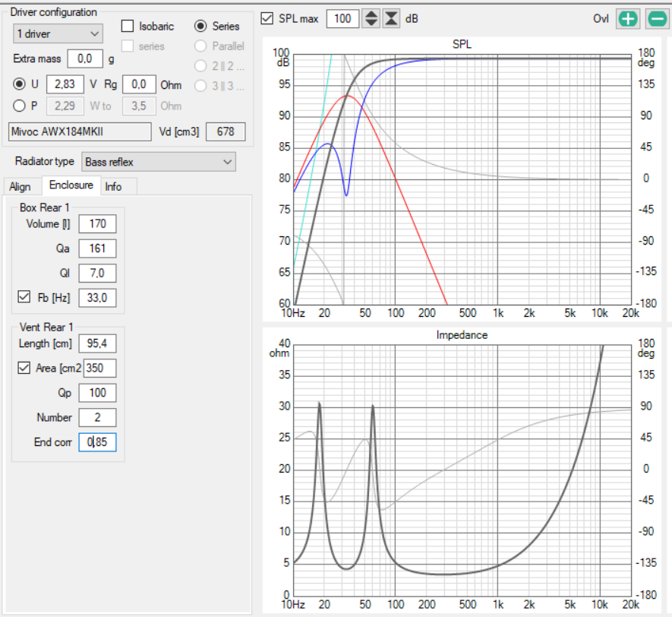Click the Extra mass input field
Screen dimensions: 672x617
(x=86, y=59)
